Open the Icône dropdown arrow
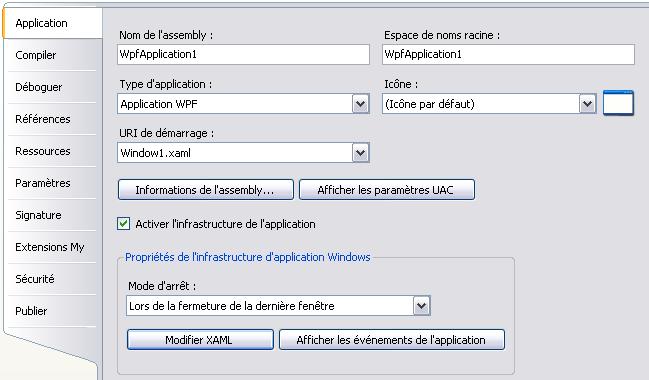Viewport: 649px width, 380px height. (x=587, y=104)
